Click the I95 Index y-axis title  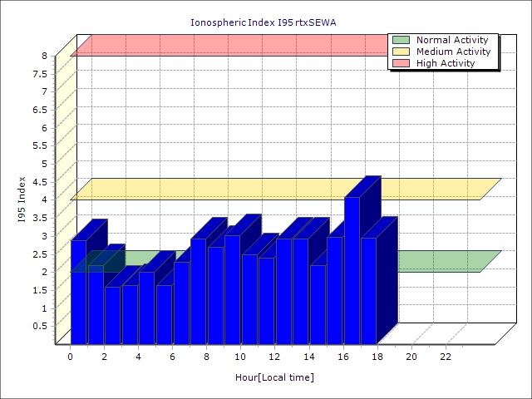coord(22,199)
